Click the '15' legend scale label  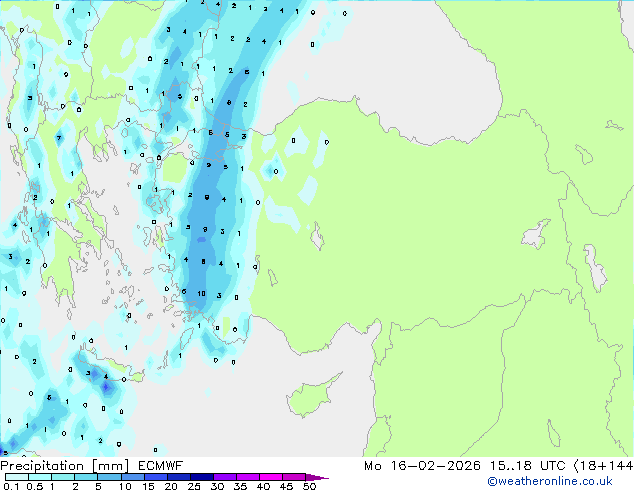coord(148,486)
